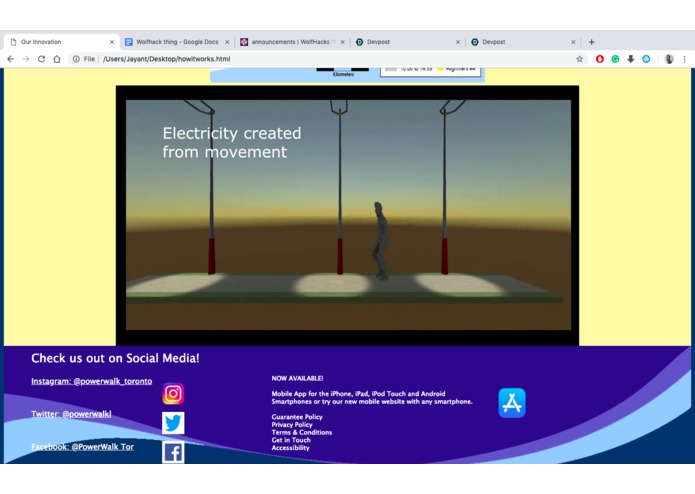695x494 pixels.
Task: Click the Mobile App for the iPhone paragraph
Action: click(x=372, y=397)
